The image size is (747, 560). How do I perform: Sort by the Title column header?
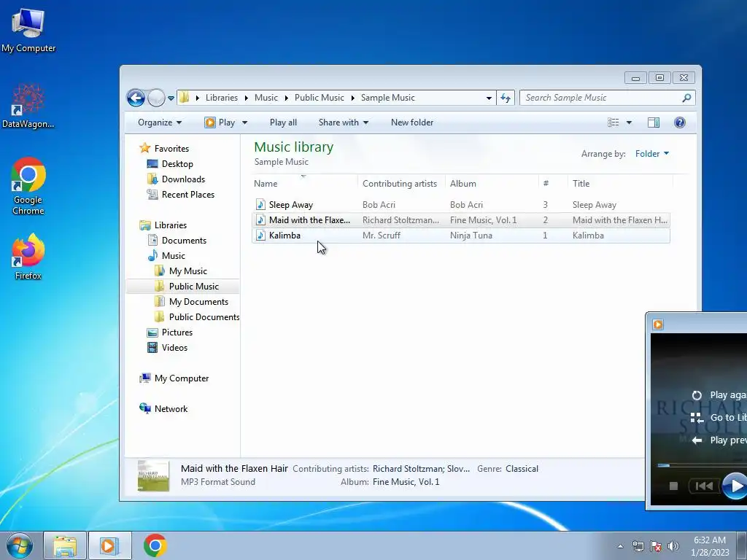620,183
